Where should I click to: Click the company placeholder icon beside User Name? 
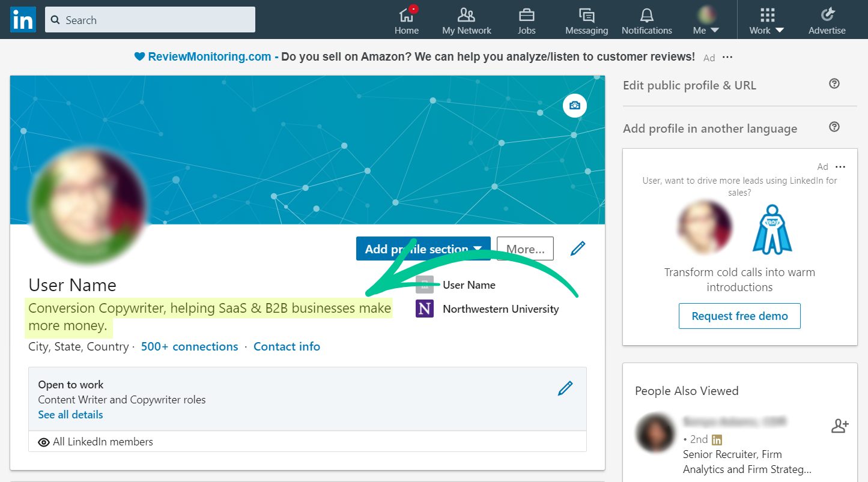pyautogui.click(x=425, y=285)
